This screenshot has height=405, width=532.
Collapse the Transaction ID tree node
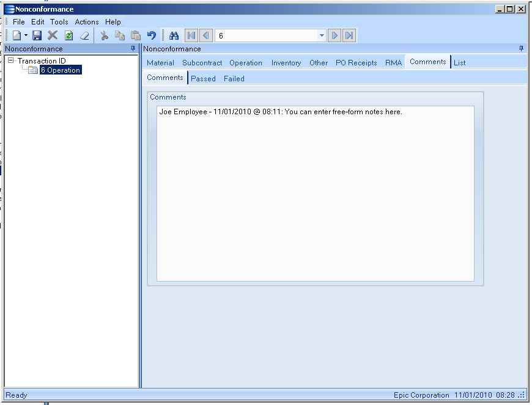click(x=11, y=60)
